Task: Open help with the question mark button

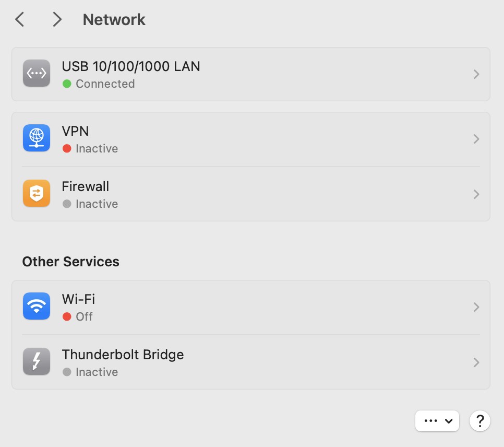Action: point(480,420)
